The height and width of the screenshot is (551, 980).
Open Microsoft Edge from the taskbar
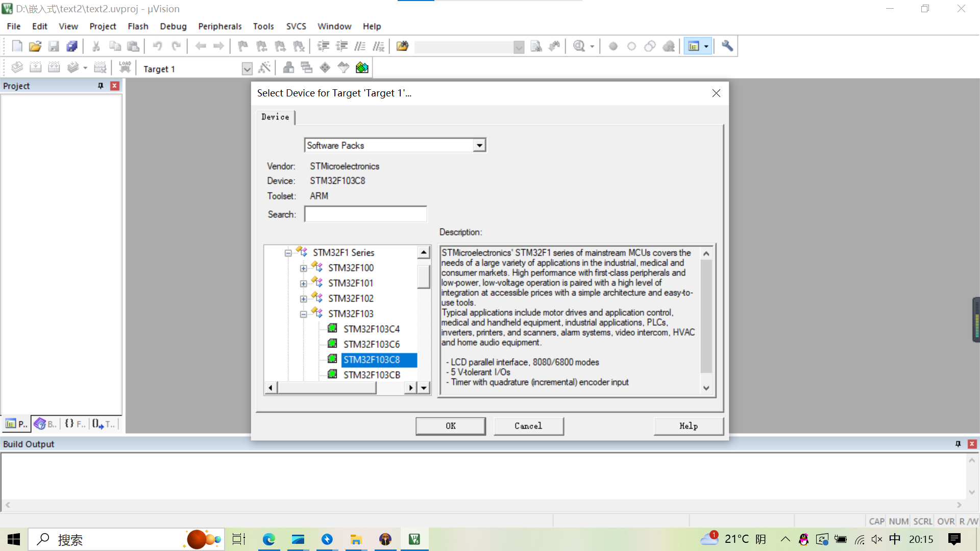click(x=268, y=539)
